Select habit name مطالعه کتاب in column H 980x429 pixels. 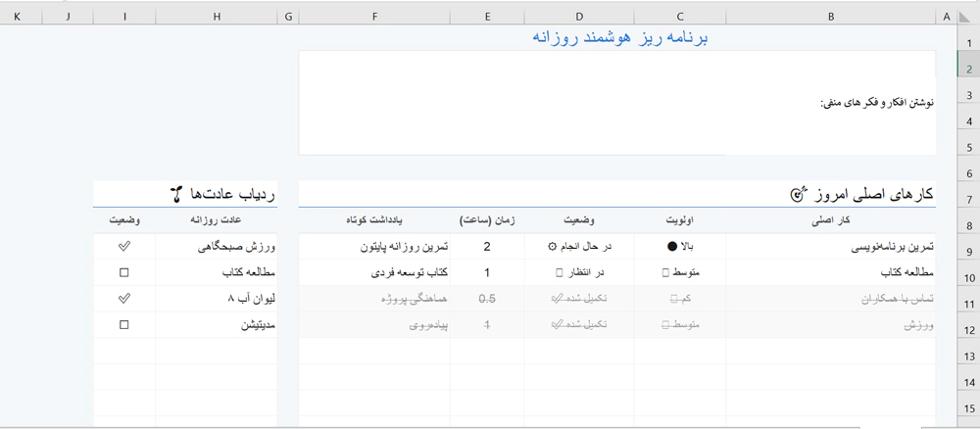[x=217, y=273]
